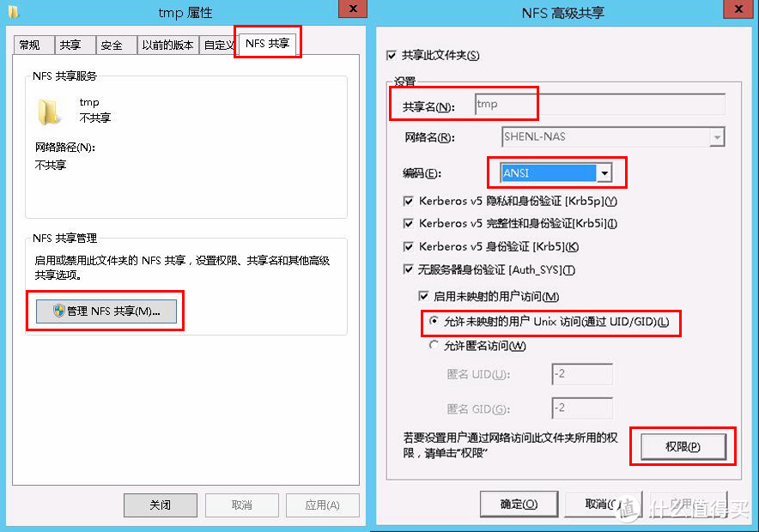Select allow anonymous access radio button
The image size is (759, 532).
pyautogui.click(x=434, y=345)
